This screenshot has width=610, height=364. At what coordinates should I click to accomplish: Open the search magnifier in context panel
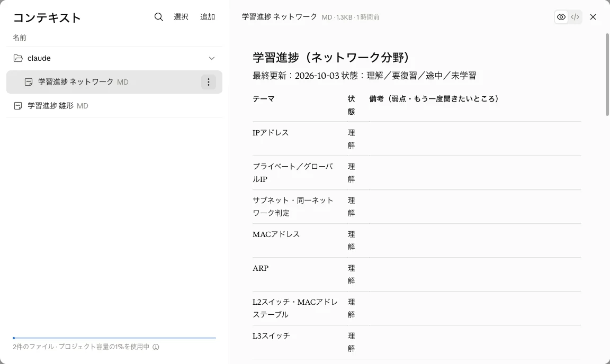click(159, 17)
